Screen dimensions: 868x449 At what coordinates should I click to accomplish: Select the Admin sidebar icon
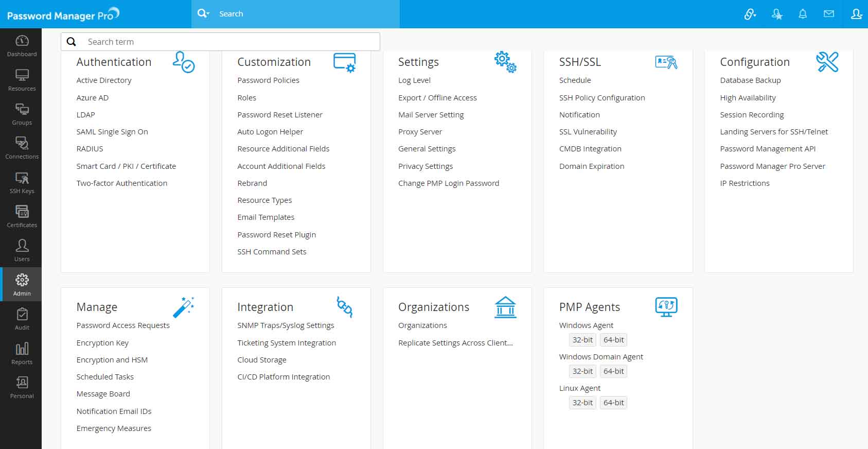pos(22,284)
